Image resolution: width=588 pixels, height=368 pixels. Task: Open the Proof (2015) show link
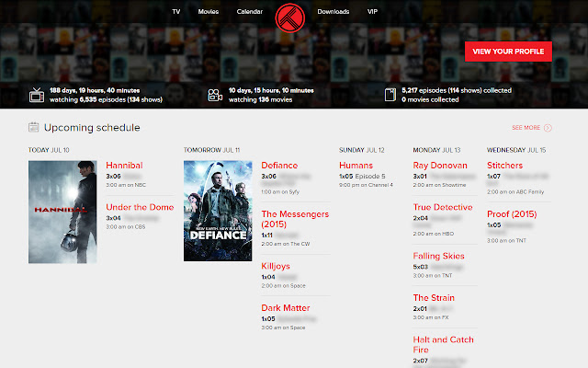[512, 214]
